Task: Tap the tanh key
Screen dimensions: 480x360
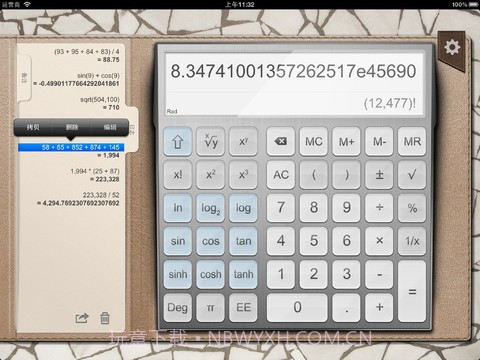Action: 243,274
